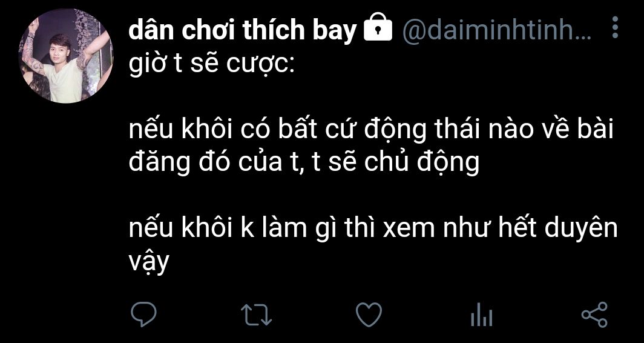View tweet analytics bar-chart icon

point(481,315)
